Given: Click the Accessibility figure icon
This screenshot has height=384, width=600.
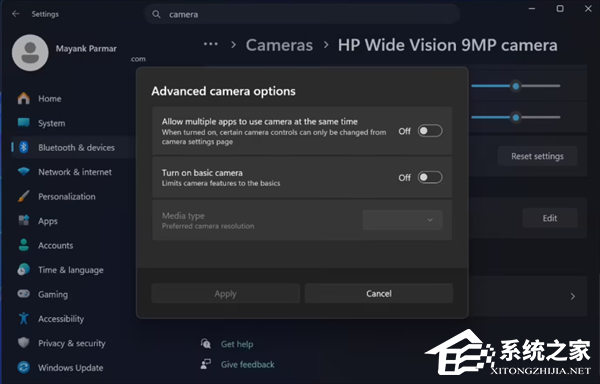Looking at the screenshot, I should [24, 318].
